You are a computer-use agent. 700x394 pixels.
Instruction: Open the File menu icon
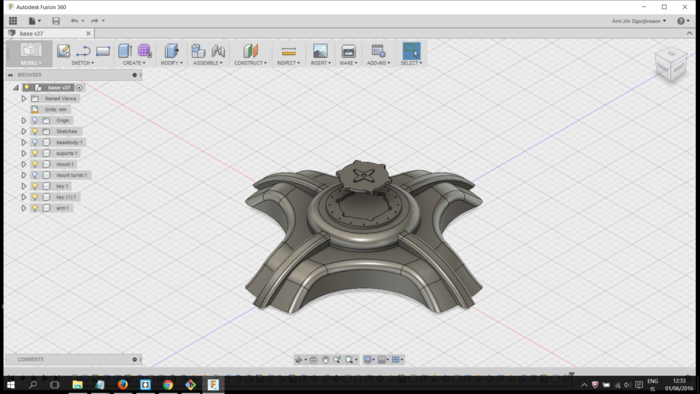[x=32, y=21]
